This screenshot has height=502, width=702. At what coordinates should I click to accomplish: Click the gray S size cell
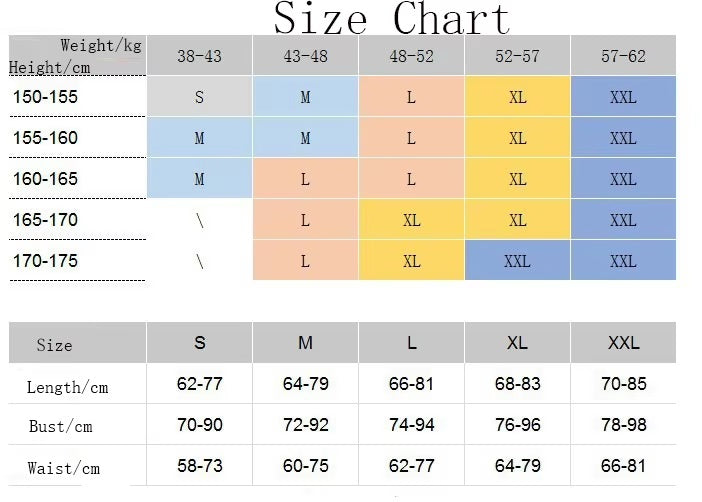(x=199, y=97)
